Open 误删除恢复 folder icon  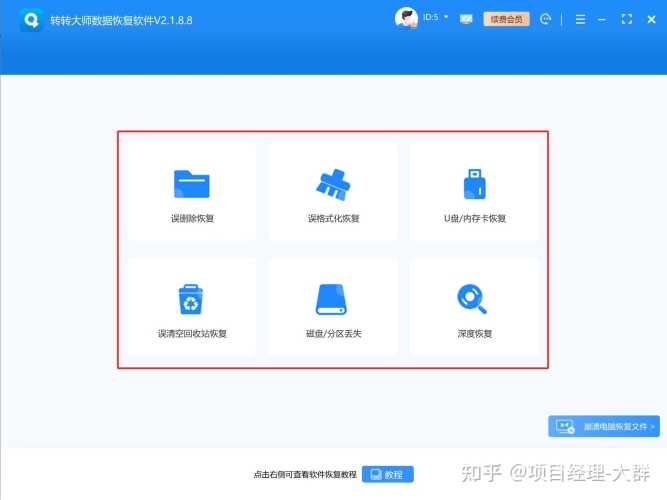[191, 184]
